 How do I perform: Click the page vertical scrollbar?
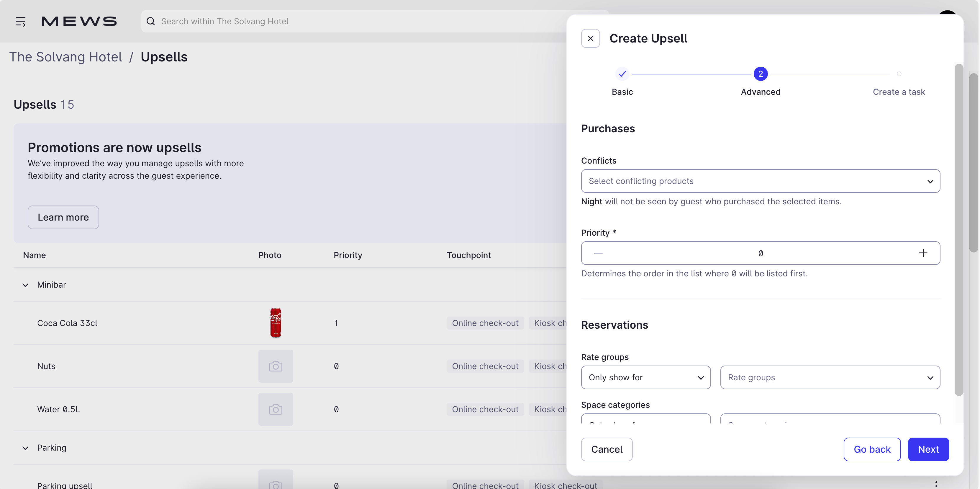click(x=974, y=163)
